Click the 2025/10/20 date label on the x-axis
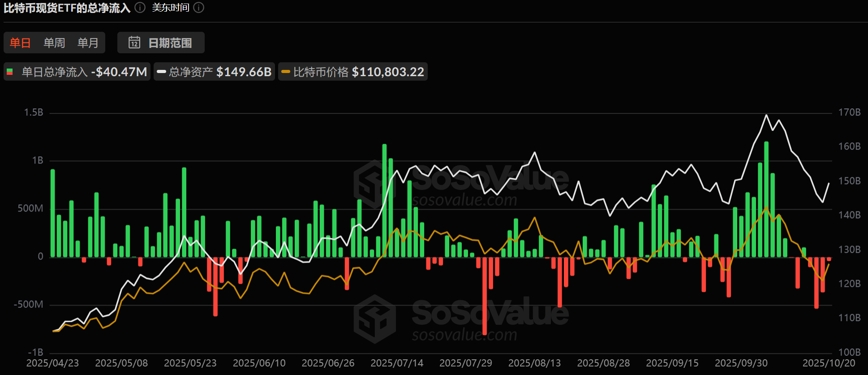868x375 pixels. 829,363
